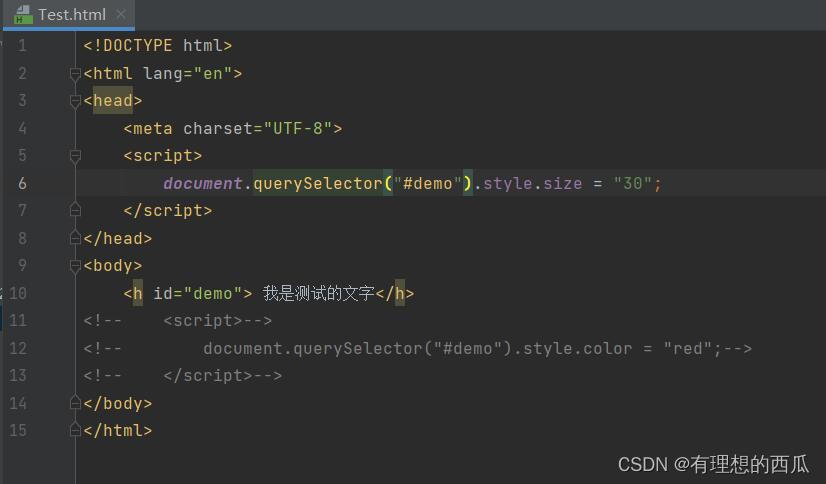
Task: Collapse the html tag fold on line 2
Action: (75, 74)
